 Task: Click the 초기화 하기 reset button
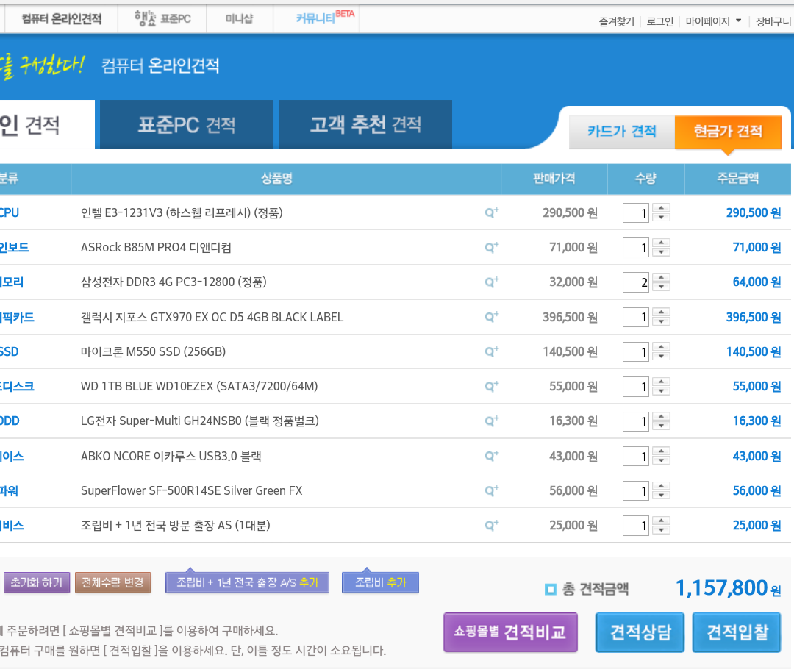click(37, 582)
